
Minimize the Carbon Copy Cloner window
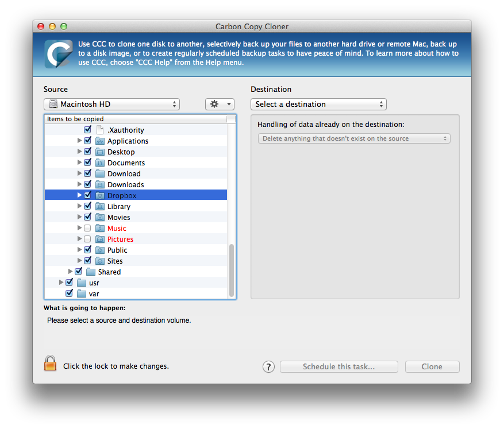pyautogui.click(x=52, y=26)
